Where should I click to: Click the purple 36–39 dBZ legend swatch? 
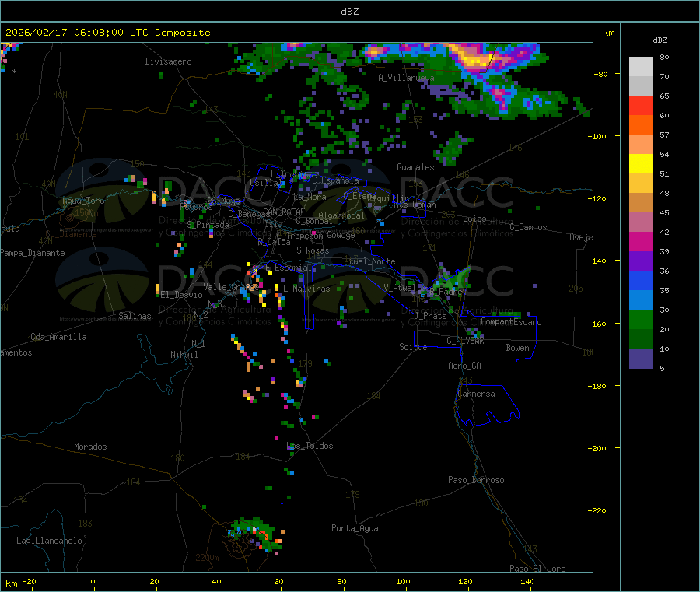point(641,261)
